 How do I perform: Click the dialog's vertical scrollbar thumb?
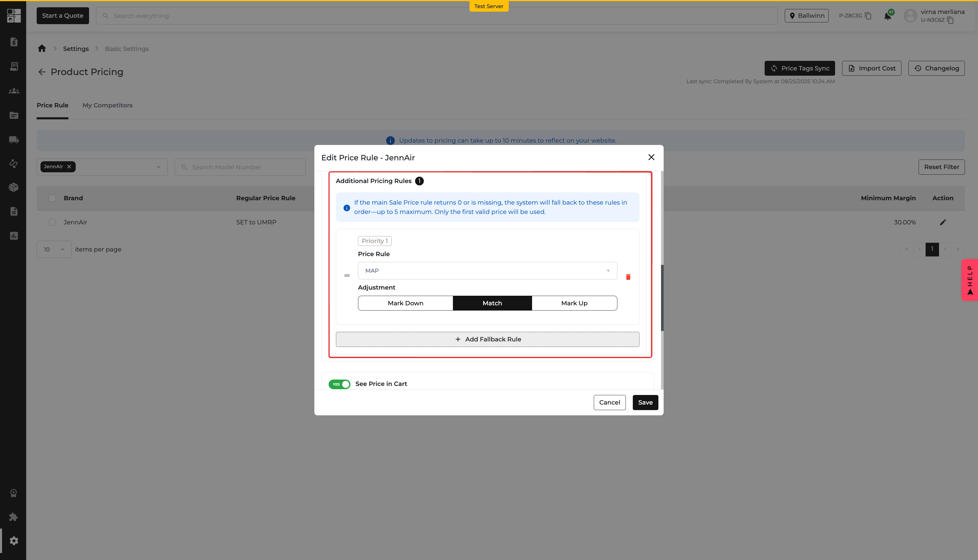pyautogui.click(x=662, y=297)
